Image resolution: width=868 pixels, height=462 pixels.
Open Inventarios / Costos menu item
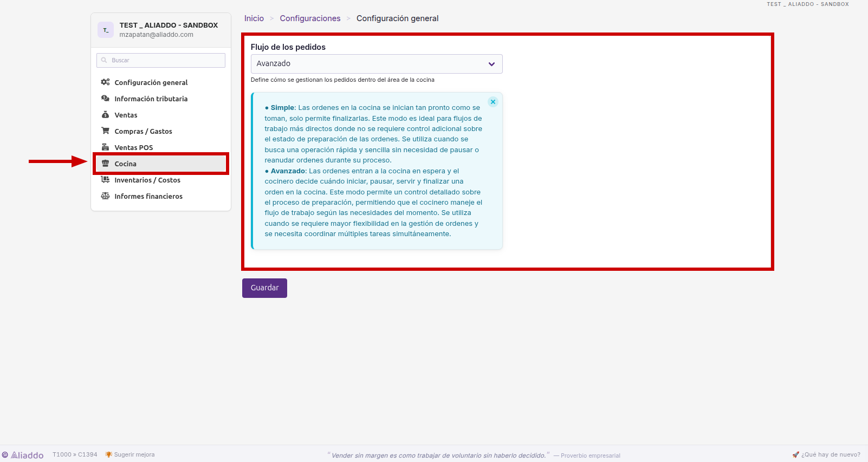coord(161,180)
